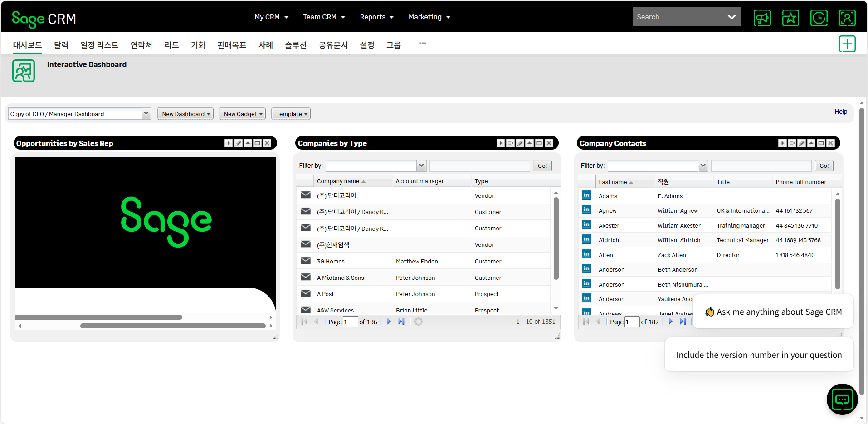The width and height of the screenshot is (868, 424).
Task: Click the email envelope for A Midland & Sons
Action: coord(306,277)
